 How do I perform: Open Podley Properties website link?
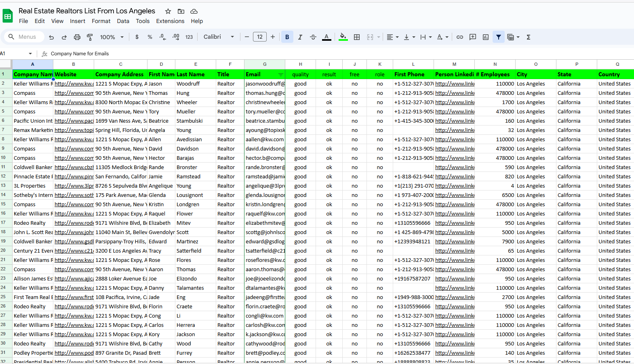pyautogui.click(x=74, y=353)
